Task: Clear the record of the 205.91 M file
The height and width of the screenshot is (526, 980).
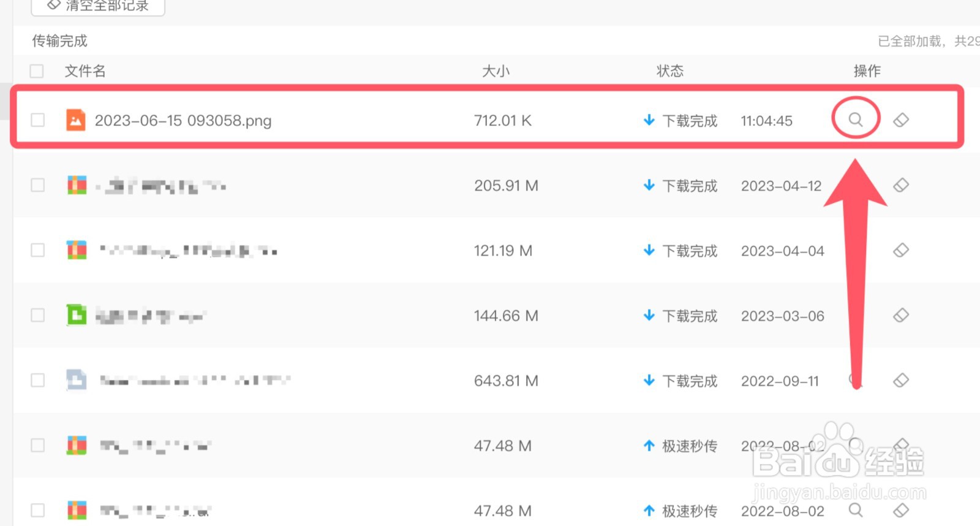Action: [x=901, y=185]
